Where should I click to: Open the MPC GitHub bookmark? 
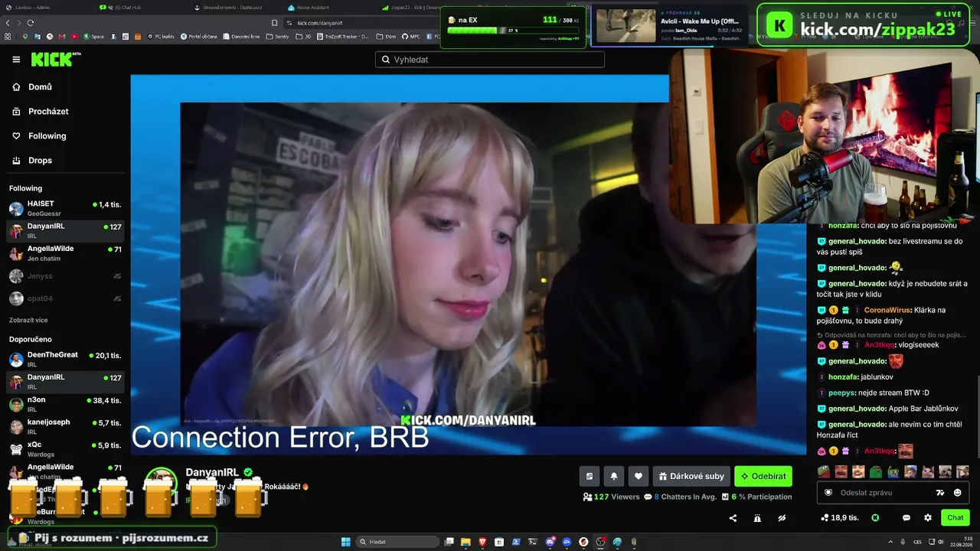(x=411, y=37)
